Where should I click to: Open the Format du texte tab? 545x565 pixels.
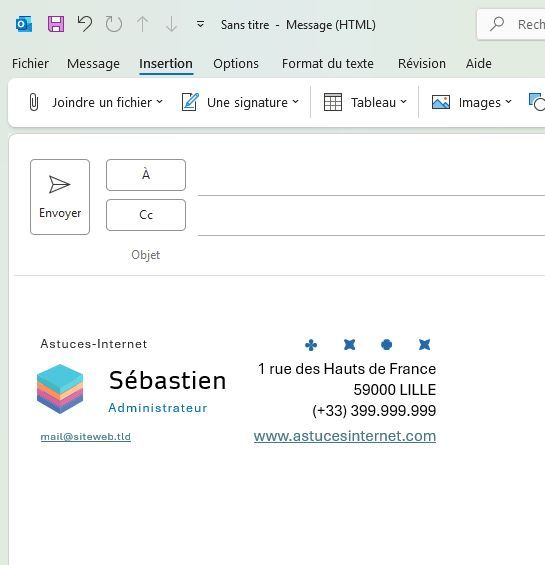pos(328,63)
